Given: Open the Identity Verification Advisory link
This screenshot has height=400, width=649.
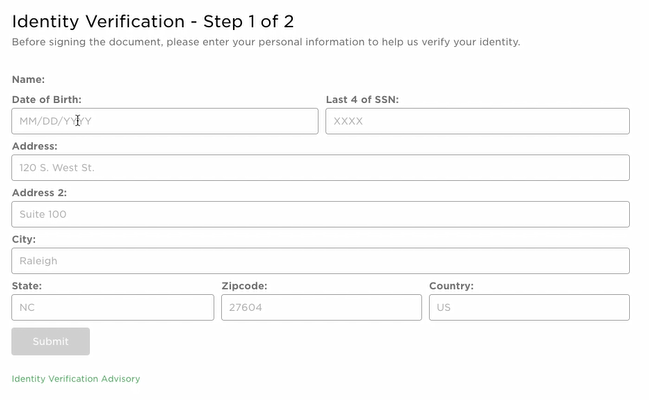Looking at the screenshot, I should (x=76, y=379).
